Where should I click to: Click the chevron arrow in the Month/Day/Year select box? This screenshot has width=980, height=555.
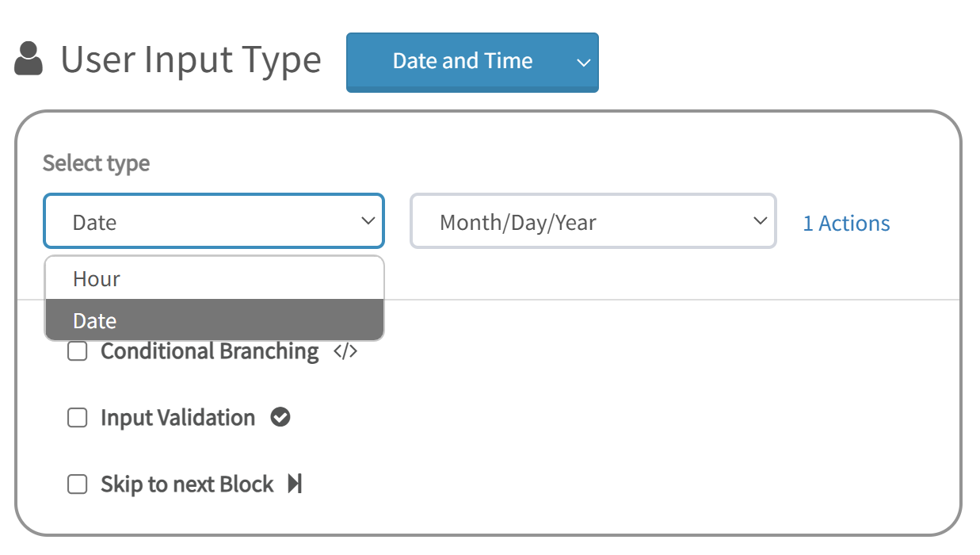pos(760,221)
